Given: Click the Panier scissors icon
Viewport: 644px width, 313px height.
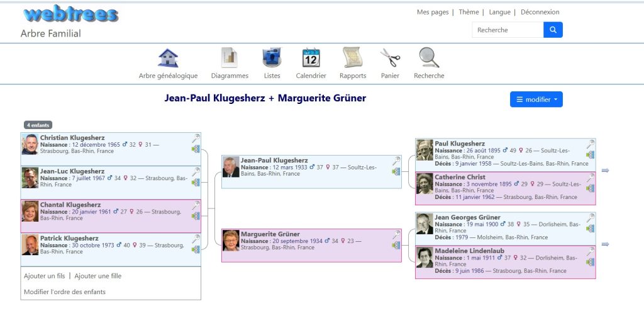Looking at the screenshot, I should (x=390, y=59).
